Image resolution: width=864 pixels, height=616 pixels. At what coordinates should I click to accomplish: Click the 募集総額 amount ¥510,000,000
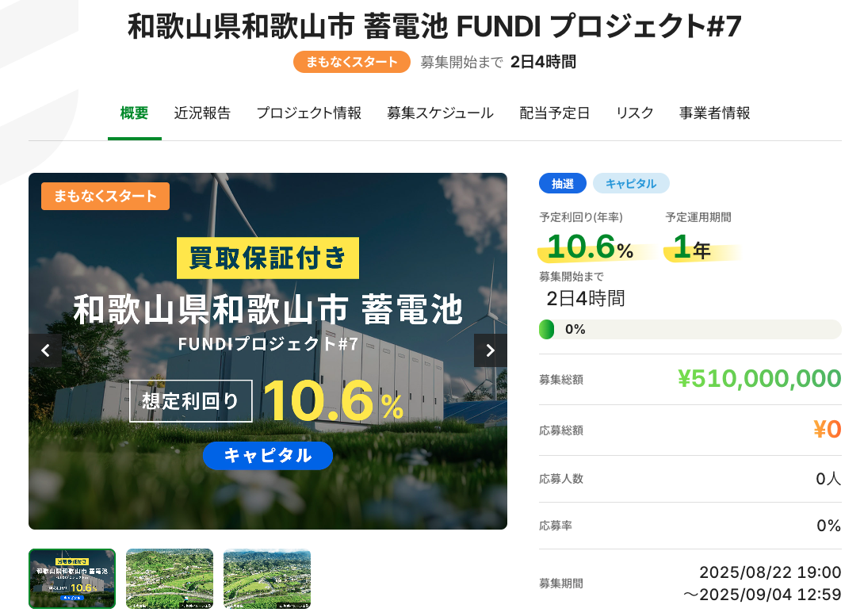pos(759,378)
